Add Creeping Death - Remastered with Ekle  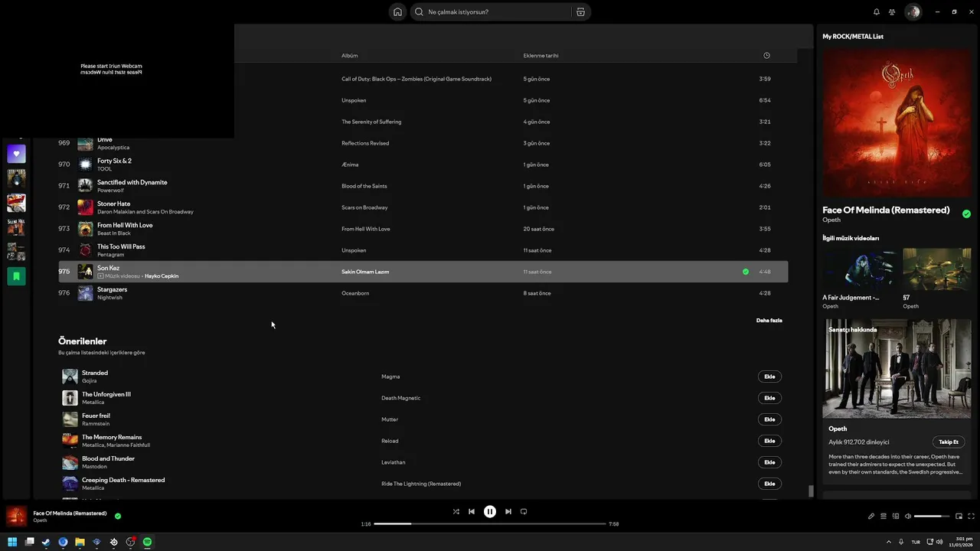click(769, 484)
